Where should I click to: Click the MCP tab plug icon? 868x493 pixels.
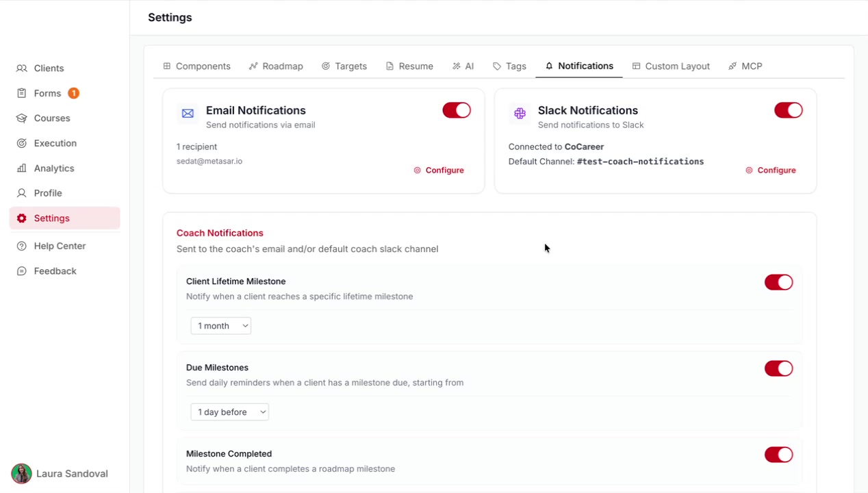[x=732, y=66]
